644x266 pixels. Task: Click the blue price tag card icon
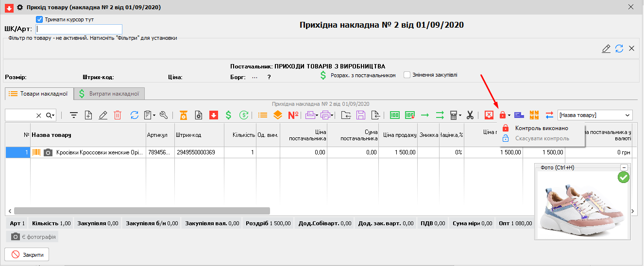519,115
